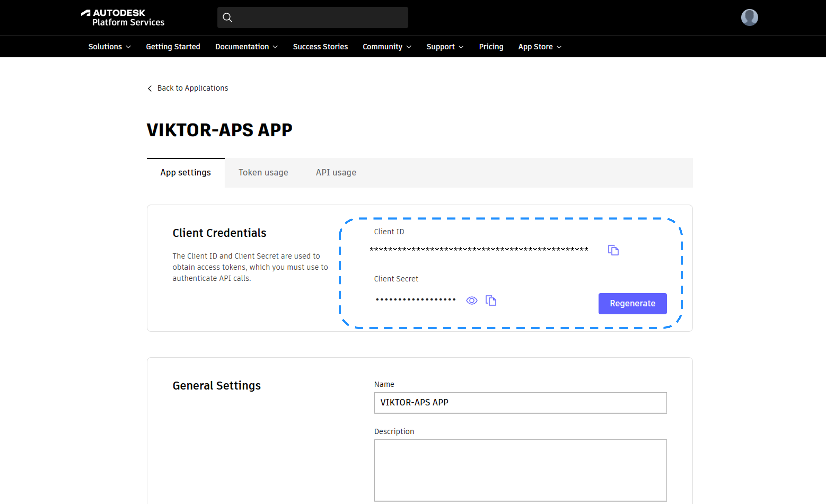Open the Pricing page
Screen dimensions: 826x504
[491, 47]
